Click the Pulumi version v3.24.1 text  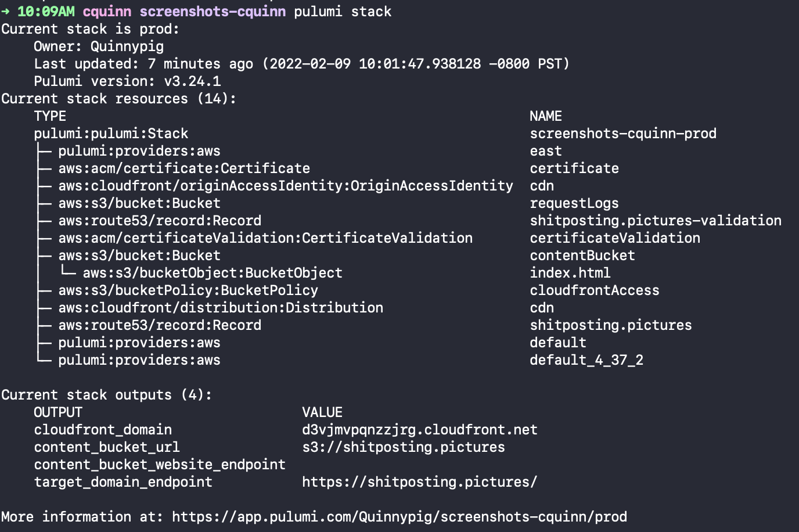pos(127,81)
